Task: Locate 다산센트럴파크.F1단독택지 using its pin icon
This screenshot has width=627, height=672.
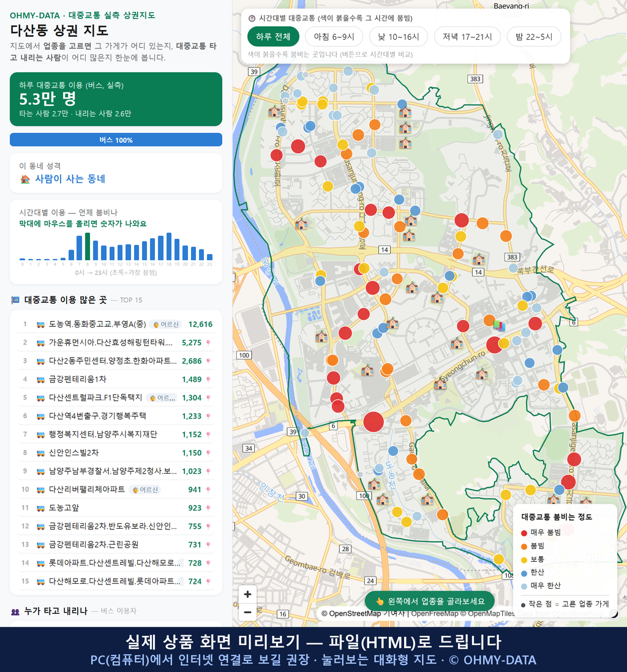Action: pos(208,398)
